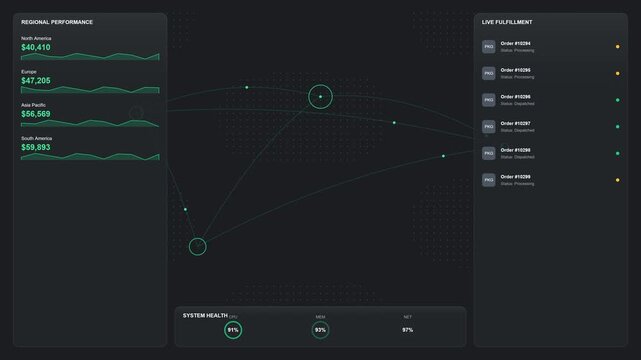This screenshot has height=360, width=641.
Task: Click the NET label in System Health
Action: tap(408, 317)
